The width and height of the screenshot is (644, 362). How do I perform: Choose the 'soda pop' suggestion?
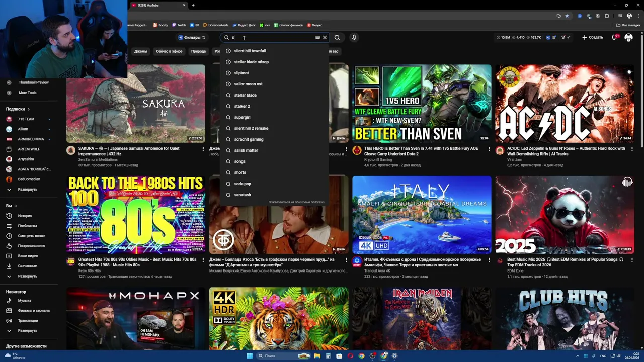tap(274, 184)
